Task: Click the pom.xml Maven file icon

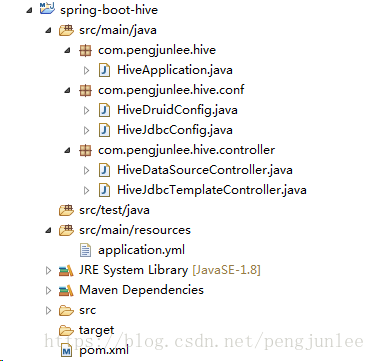Action: (66, 351)
